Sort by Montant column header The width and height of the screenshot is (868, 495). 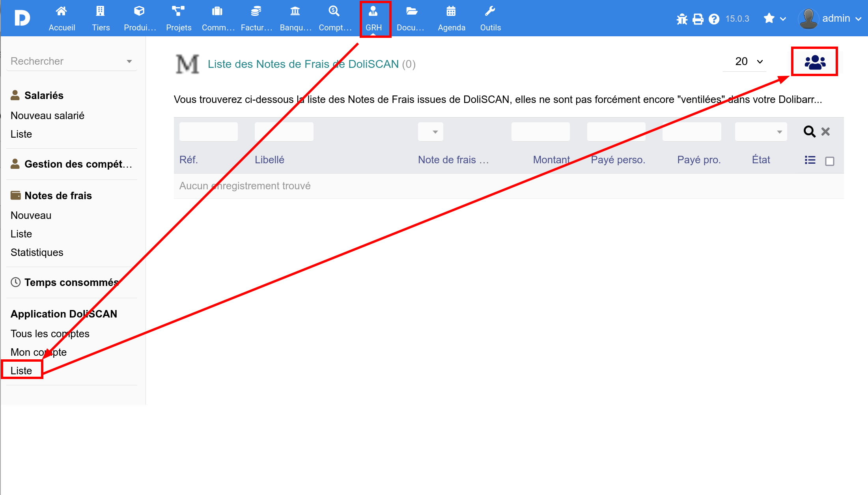click(551, 160)
